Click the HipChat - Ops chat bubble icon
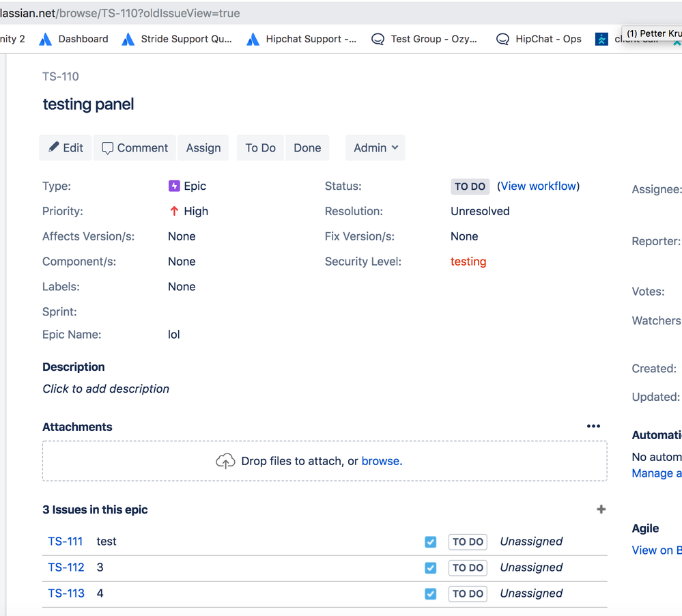The height and width of the screenshot is (616, 682). point(502,39)
